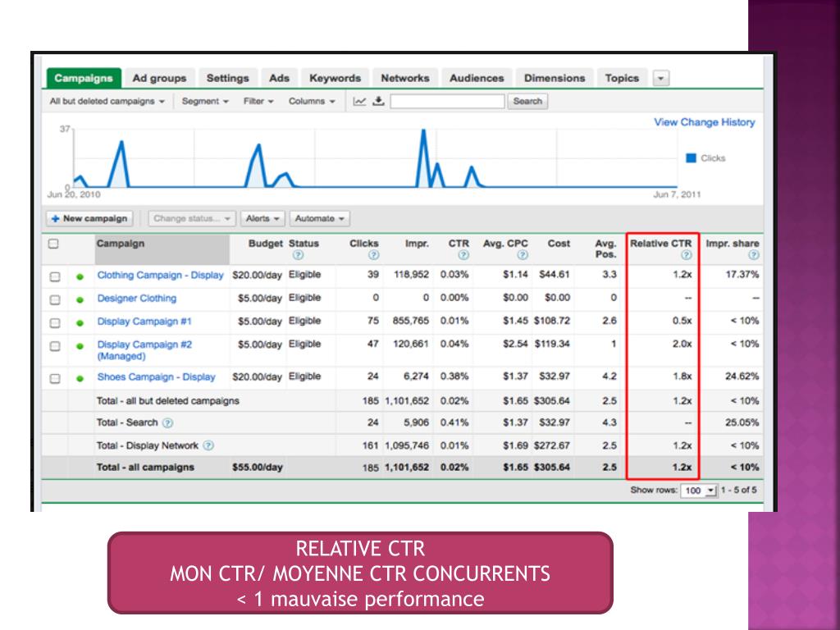Open Designer Clothing campaign link

click(137, 299)
